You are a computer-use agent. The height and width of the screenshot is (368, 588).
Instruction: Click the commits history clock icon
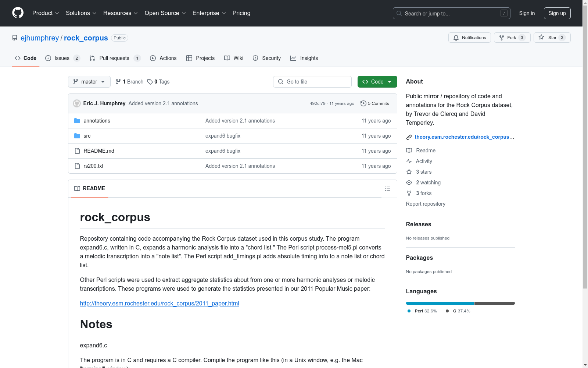tap(363, 103)
